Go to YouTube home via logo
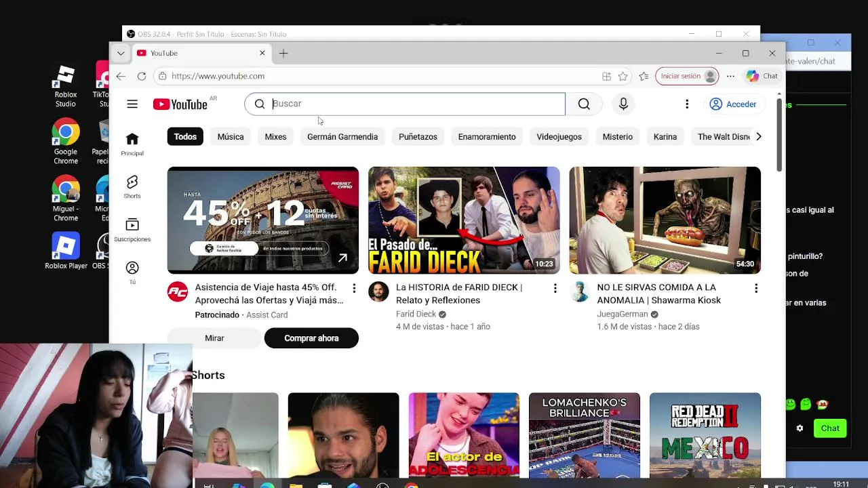This screenshot has height=488, width=868. (180, 104)
